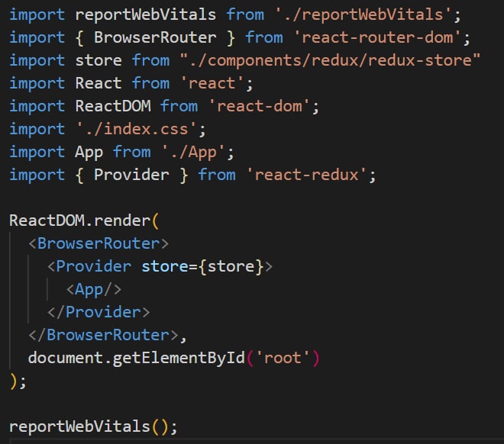Click the 'root' string argument
Image resolution: width=504 pixels, height=444 pixels.
tap(283, 358)
